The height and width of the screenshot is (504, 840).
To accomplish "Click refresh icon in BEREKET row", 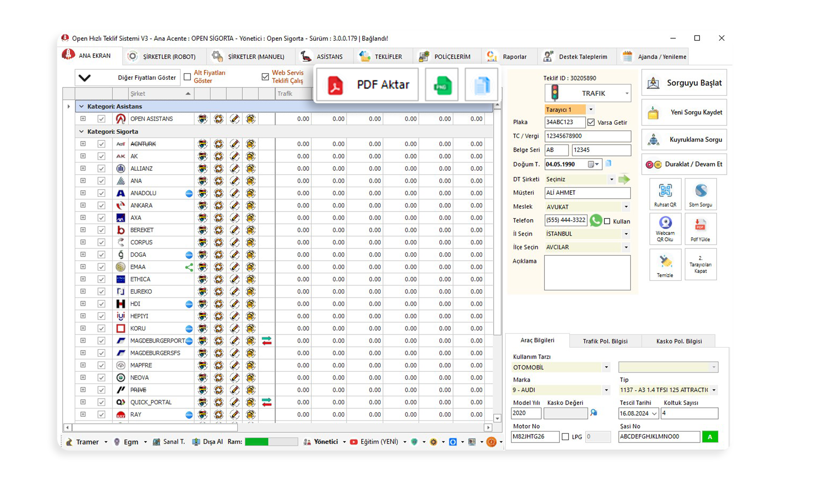I will click(x=218, y=230).
